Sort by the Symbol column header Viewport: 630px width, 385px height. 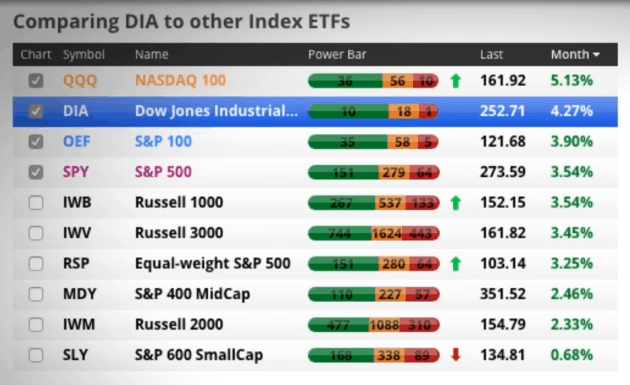tap(84, 54)
